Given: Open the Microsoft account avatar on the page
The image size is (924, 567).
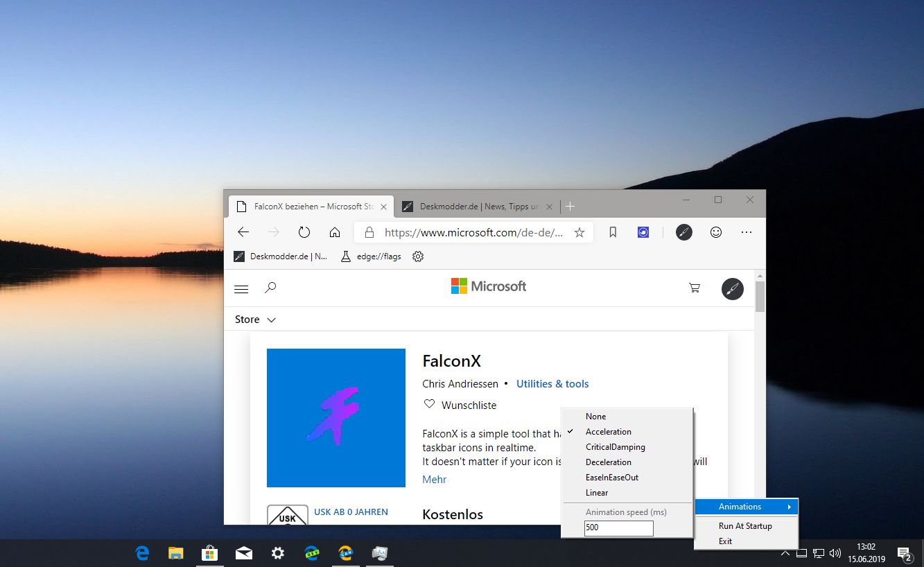Looking at the screenshot, I should tap(733, 289).
